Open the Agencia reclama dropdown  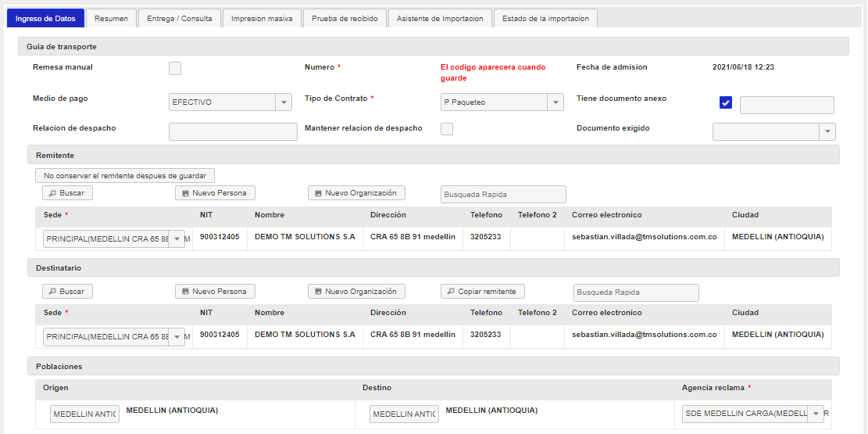point(816,414)
